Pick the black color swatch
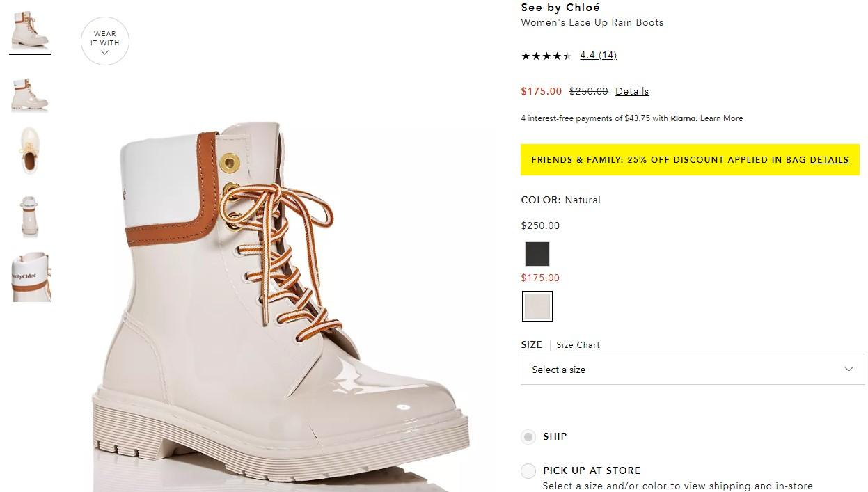Screen dimensions: 868x492 click(x=537, y=254)
